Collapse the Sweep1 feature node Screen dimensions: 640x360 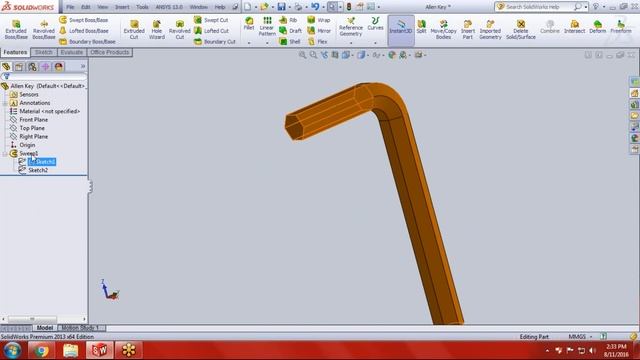point(5,154)
